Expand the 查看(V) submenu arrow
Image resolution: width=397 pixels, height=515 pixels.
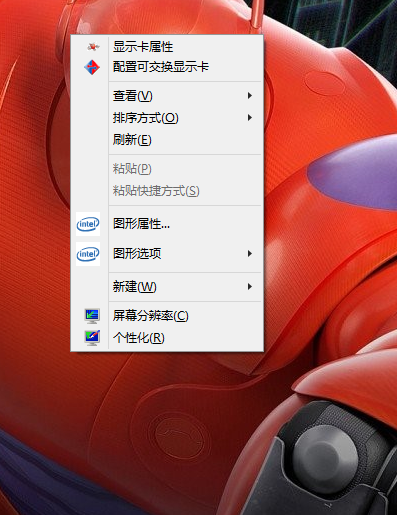249,96
